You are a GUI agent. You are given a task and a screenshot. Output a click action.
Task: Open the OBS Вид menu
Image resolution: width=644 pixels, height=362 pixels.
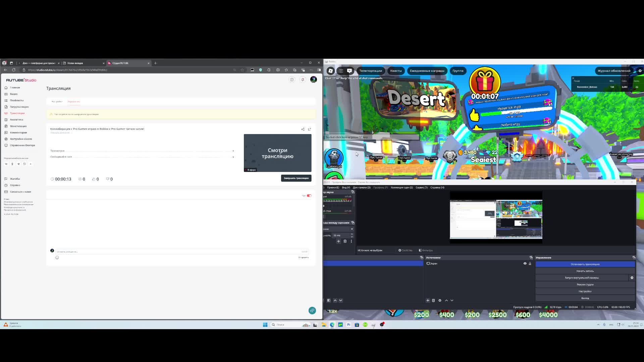coord(346,187)
